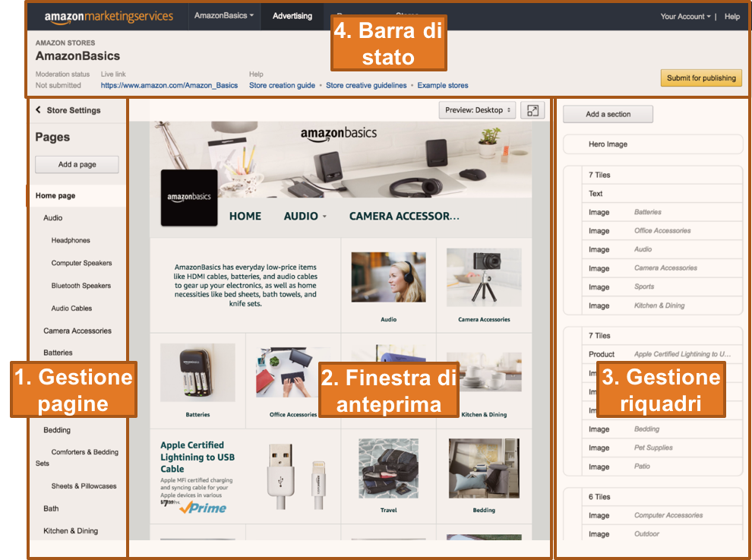Expand the Your Account menu

[685, 16]
